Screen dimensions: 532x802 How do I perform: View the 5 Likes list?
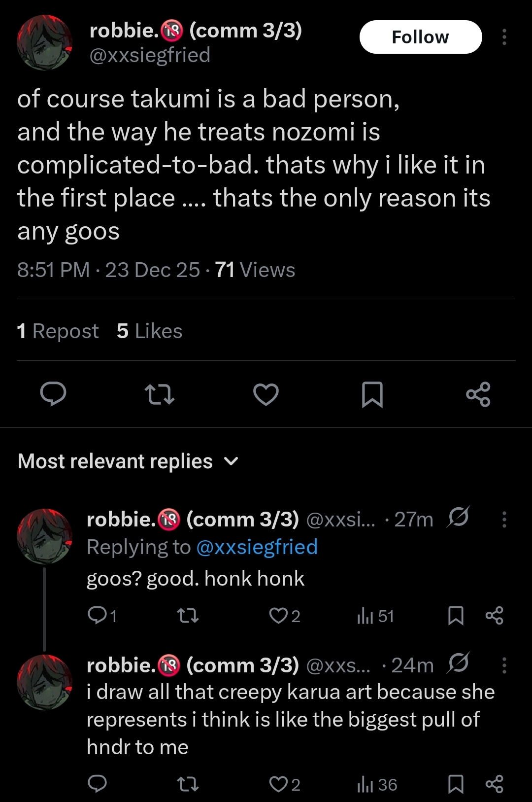(x=149, y=331)
